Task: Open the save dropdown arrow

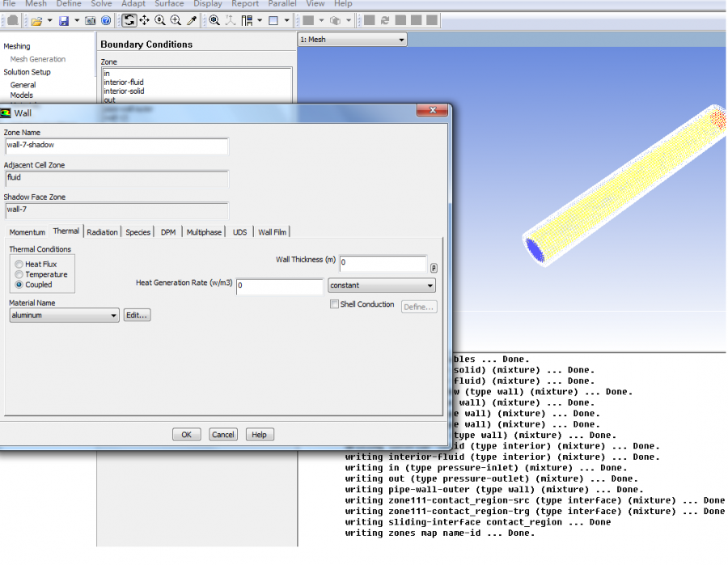Action: coord(77,20)
